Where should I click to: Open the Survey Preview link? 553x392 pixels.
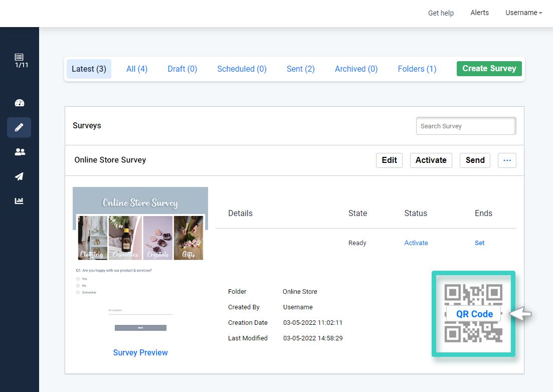(x=140, y=352)
